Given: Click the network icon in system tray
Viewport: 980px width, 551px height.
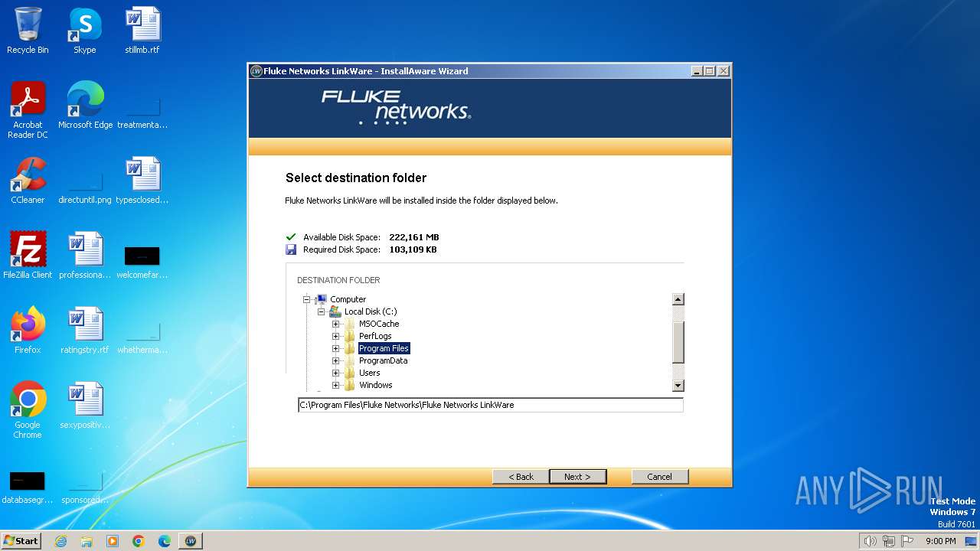Looking at the screenshot, I should (889, 541).
